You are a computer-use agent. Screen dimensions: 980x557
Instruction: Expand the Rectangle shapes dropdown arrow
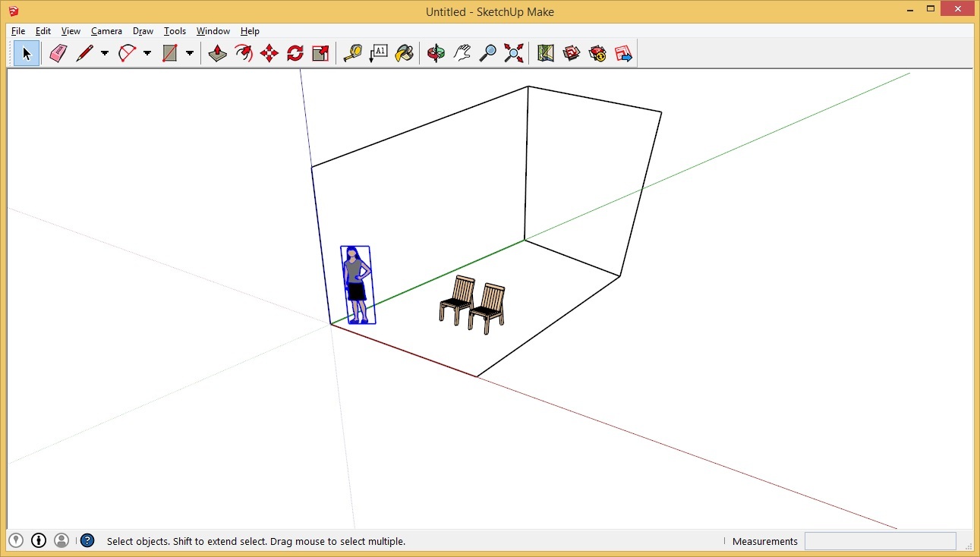coord(190,53)
